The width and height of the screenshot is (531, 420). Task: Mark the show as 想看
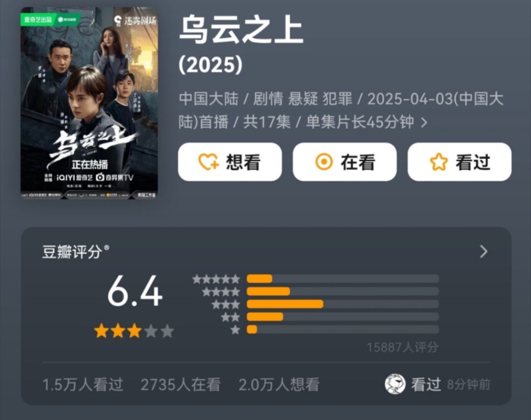(230, 162)
